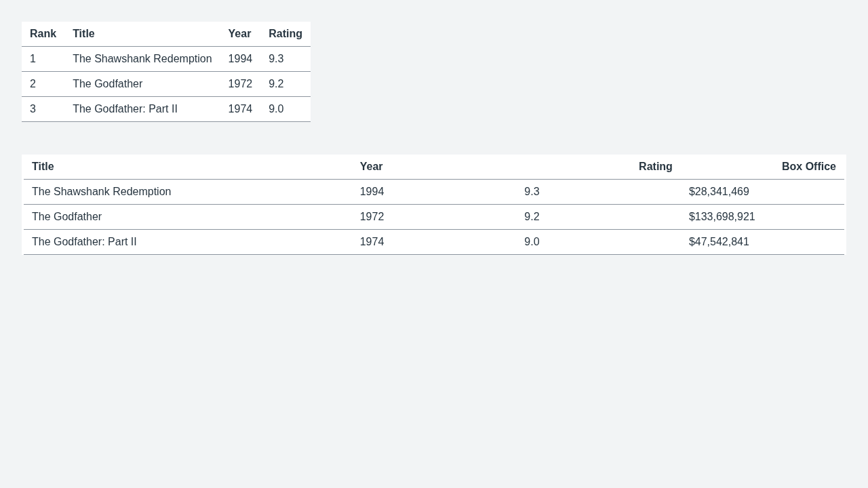The image size is (868, 488).
Task: Click the Box Office column header
Action: pos(809,167)
